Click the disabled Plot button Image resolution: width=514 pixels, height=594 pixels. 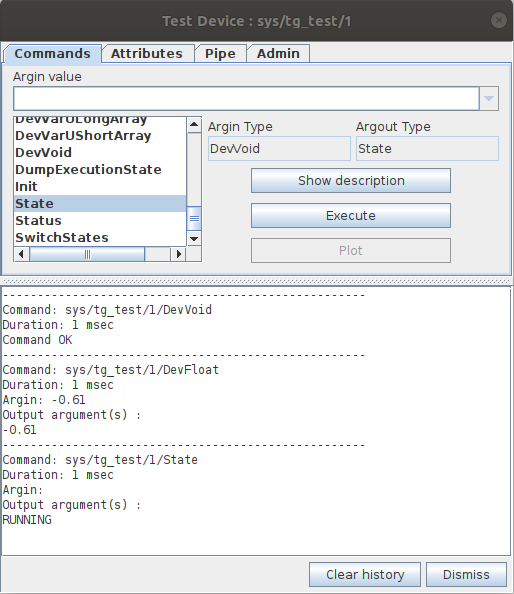[351, 250]
